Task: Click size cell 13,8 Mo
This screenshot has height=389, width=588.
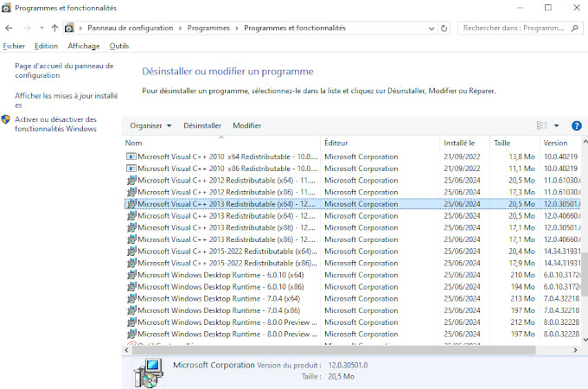Action: (x=521, y=156)
